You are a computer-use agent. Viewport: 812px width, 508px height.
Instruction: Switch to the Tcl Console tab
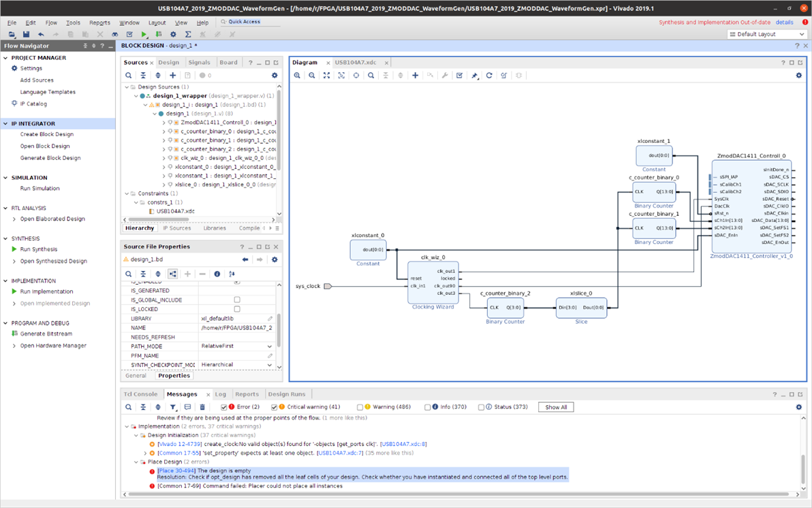coord(140,394)
